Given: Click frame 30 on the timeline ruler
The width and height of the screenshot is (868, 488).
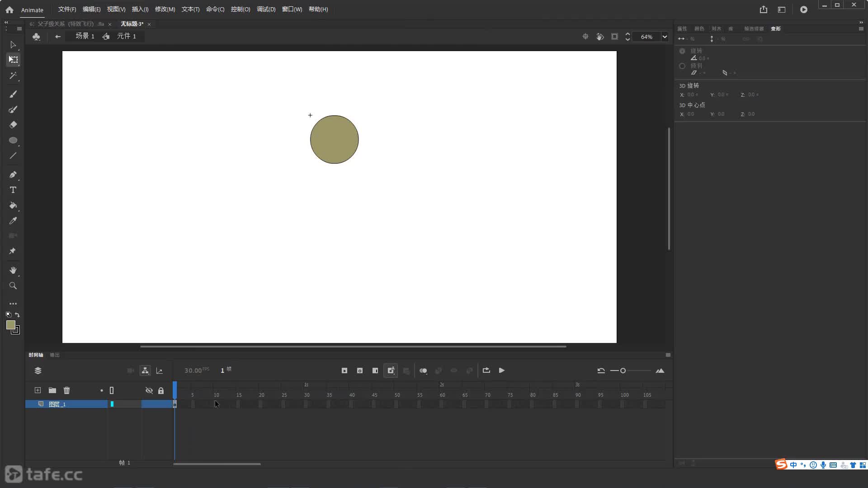Looking at the screenshot, I should (x=307, y=394).
